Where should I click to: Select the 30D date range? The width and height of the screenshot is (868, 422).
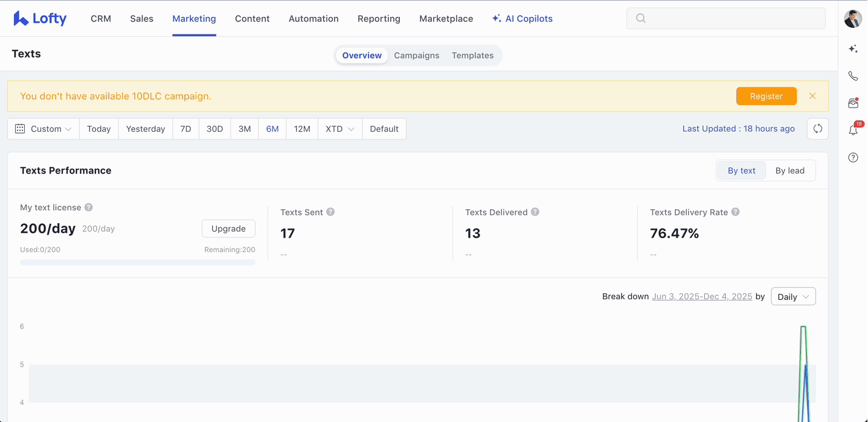(214, 129)
